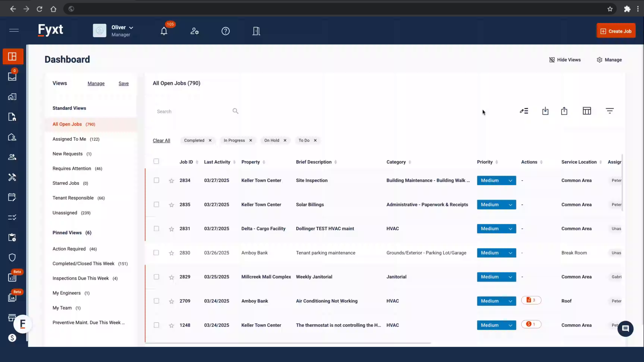
Task: Remove the In Progress filter chip
Action: coord(251,140)
